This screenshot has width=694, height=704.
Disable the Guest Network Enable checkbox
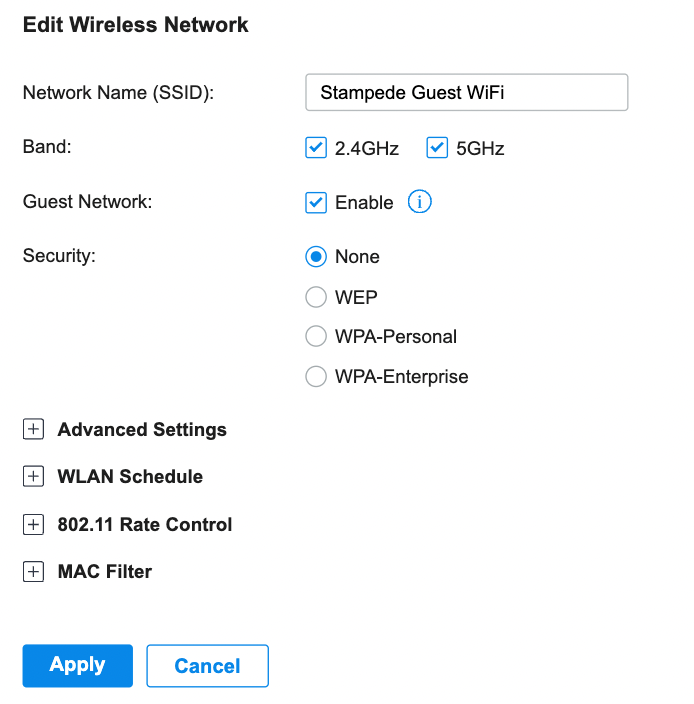pos(316,202)
